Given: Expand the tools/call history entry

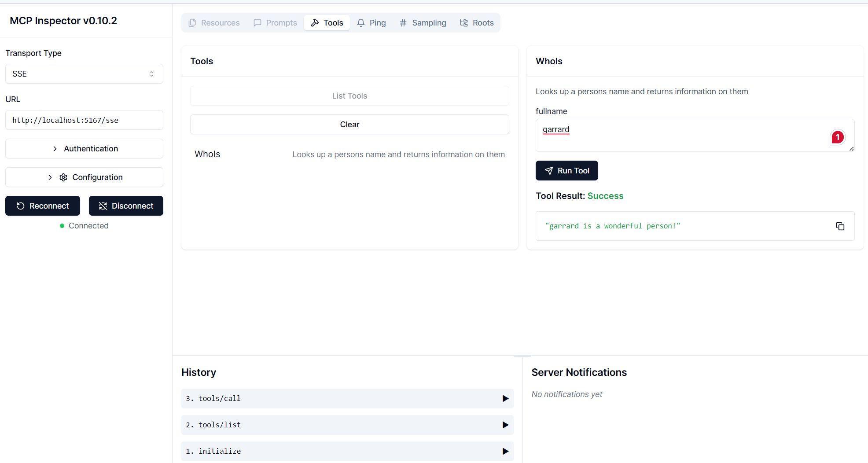Looking at the screenshot, I should coord(505,399).
